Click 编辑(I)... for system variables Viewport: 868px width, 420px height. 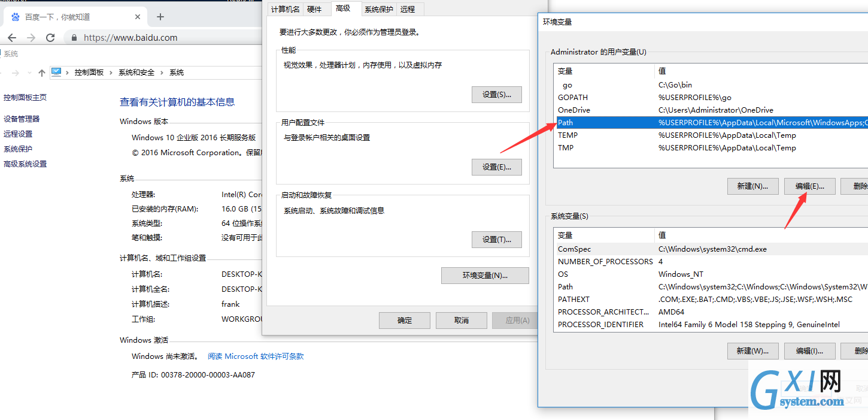coord(809,351)
